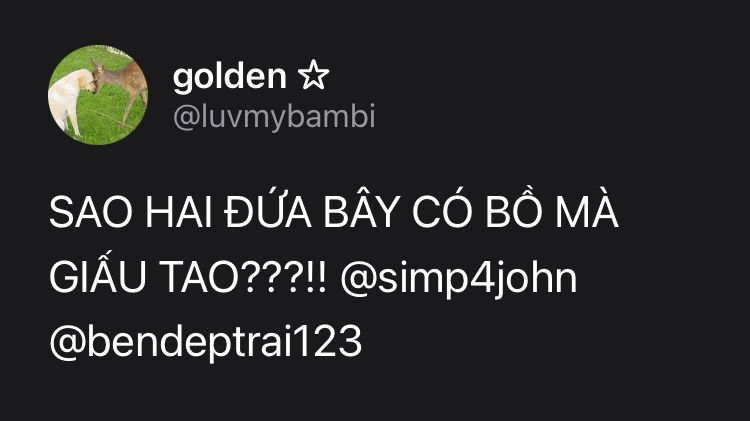750x421 pixels.
Task: Click the star symbol beside golden
Action: pos(313,75)
